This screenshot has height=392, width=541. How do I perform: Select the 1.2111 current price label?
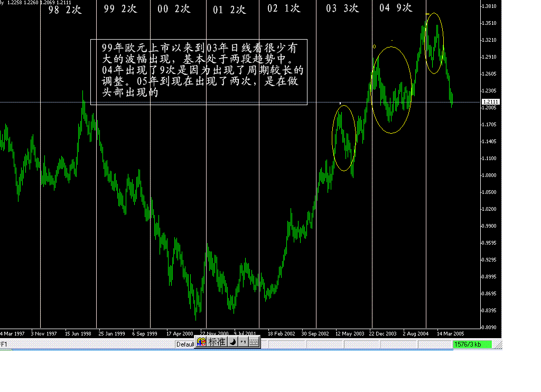pos(490,102)
